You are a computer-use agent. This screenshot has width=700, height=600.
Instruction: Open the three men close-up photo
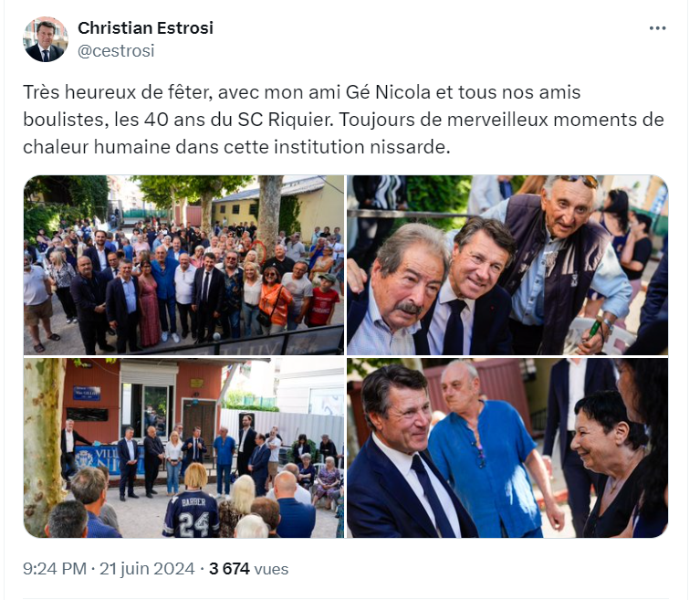pos(507,265)
